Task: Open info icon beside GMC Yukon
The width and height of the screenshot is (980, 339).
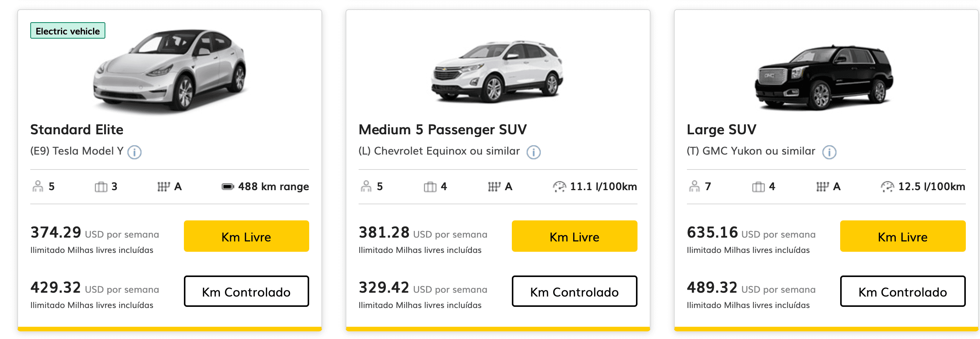Action: (829, 152)
